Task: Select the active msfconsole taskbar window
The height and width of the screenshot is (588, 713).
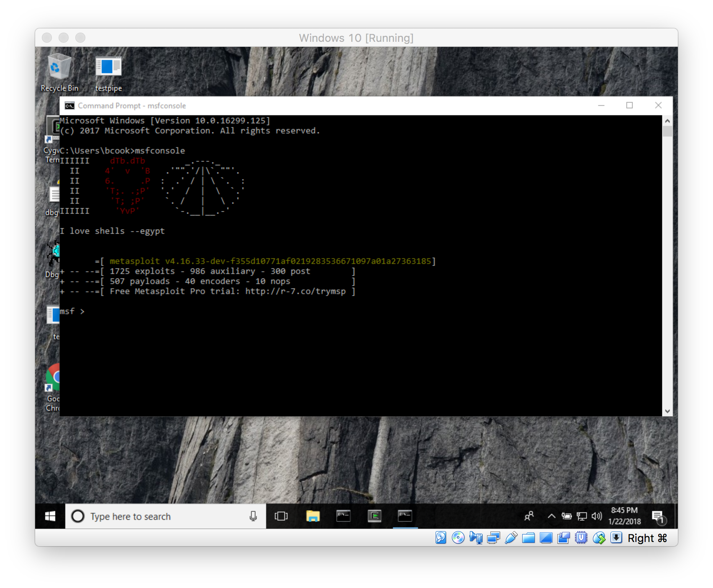Action: (405, 516)
